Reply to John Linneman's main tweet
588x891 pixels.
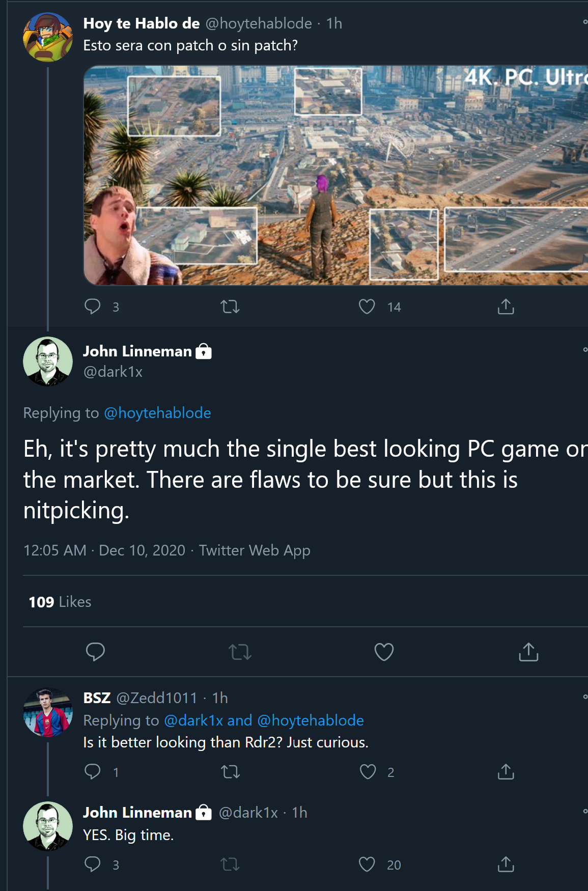point(95,652)
